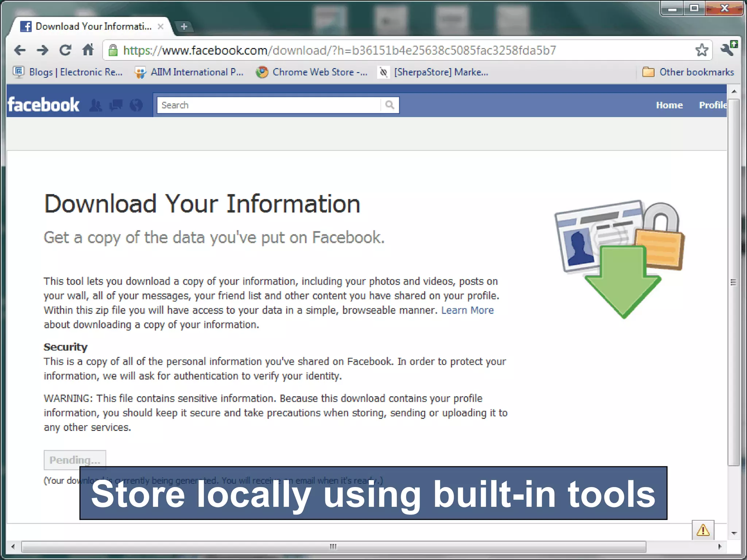Open Facebook friend requests icon

coord(96,105)
